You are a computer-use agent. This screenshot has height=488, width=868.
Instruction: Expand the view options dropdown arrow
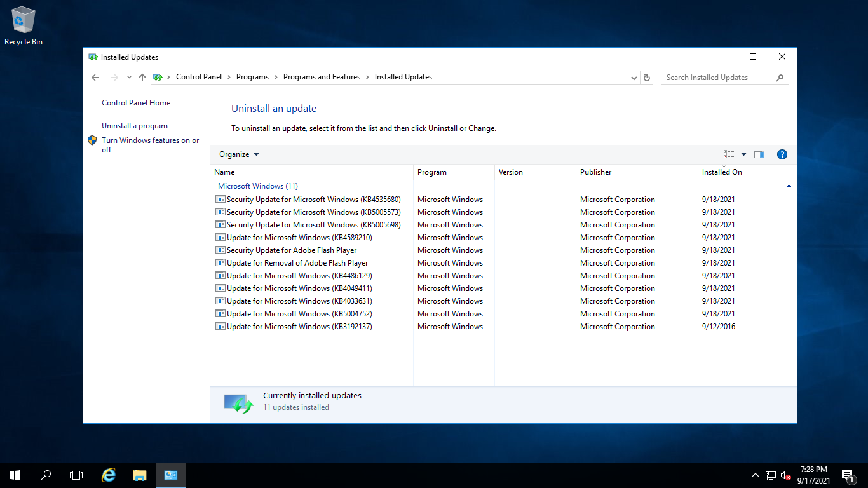(x=743, y=154)
